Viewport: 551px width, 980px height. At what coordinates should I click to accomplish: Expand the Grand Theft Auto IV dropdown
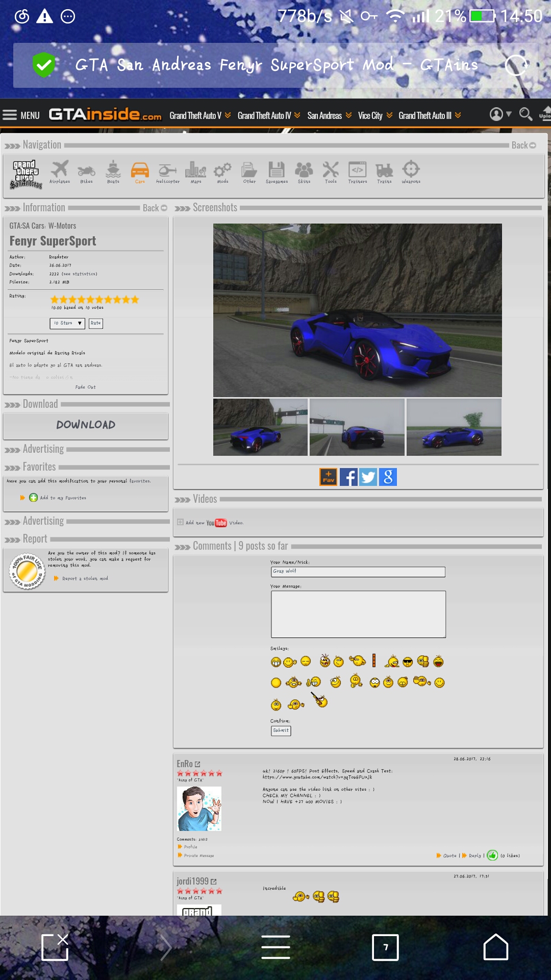point(269,115)
